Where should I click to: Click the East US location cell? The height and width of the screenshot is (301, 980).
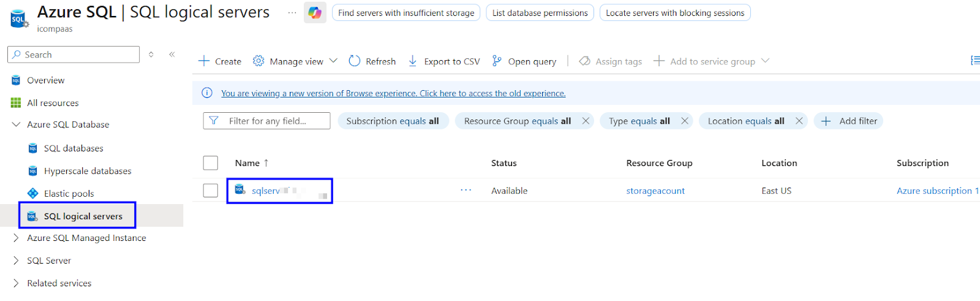point(777,191)
